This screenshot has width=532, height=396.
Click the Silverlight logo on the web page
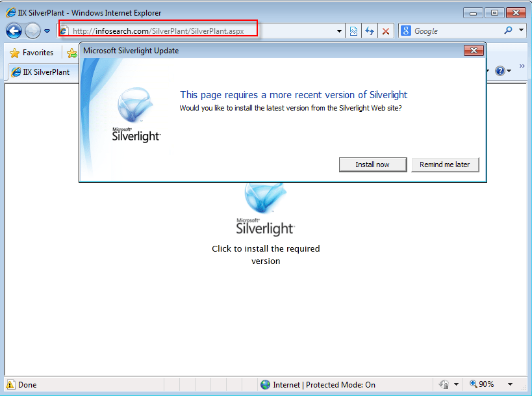266,209
